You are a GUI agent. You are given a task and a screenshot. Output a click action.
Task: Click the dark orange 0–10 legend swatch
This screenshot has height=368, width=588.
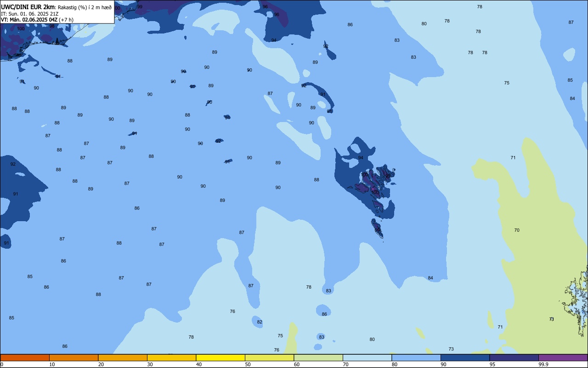(x=25, y=357)
